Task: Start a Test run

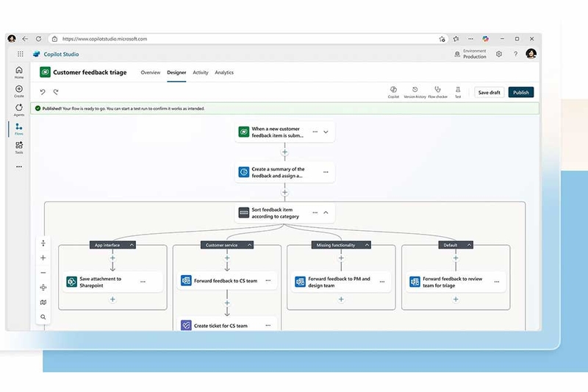Action: 458,92
